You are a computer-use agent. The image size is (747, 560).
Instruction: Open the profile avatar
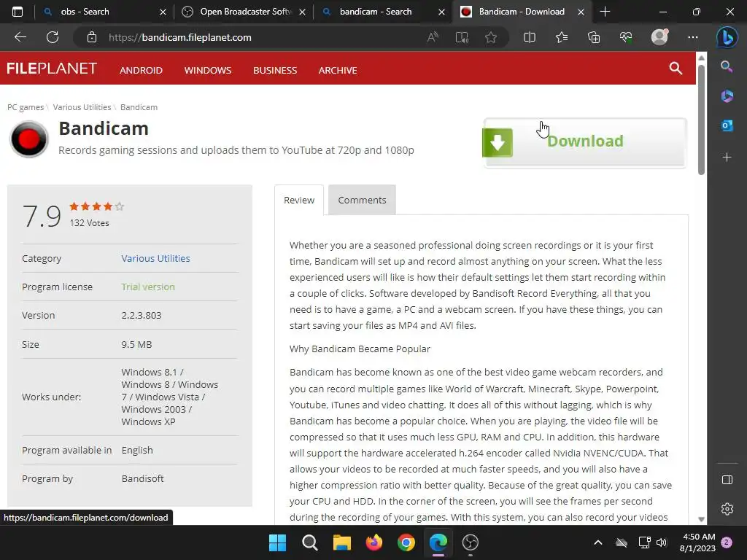pos(659,37)
